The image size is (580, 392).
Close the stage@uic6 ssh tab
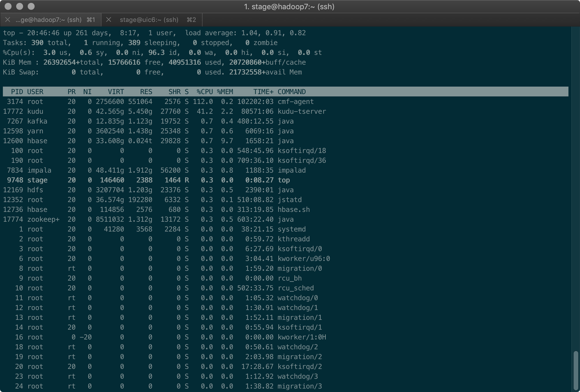(109, 20)
